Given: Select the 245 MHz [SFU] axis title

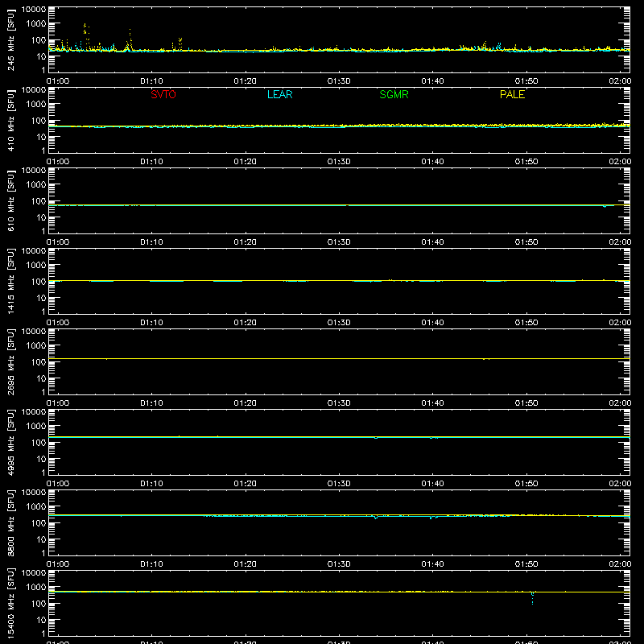Looking at the screenshot, I should (x=10, y=40).
